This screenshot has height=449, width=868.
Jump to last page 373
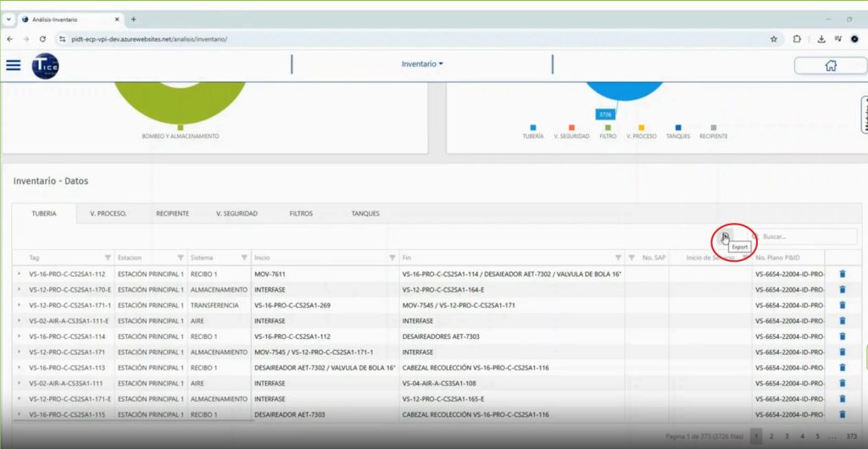pyautogui.click(x=851, y=435)
